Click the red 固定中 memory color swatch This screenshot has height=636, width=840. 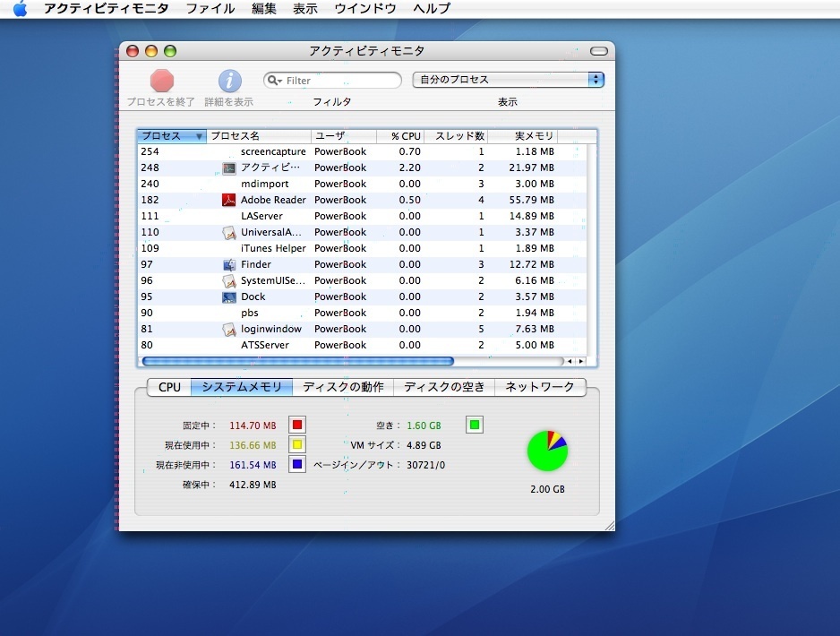[x=297, y=424]
